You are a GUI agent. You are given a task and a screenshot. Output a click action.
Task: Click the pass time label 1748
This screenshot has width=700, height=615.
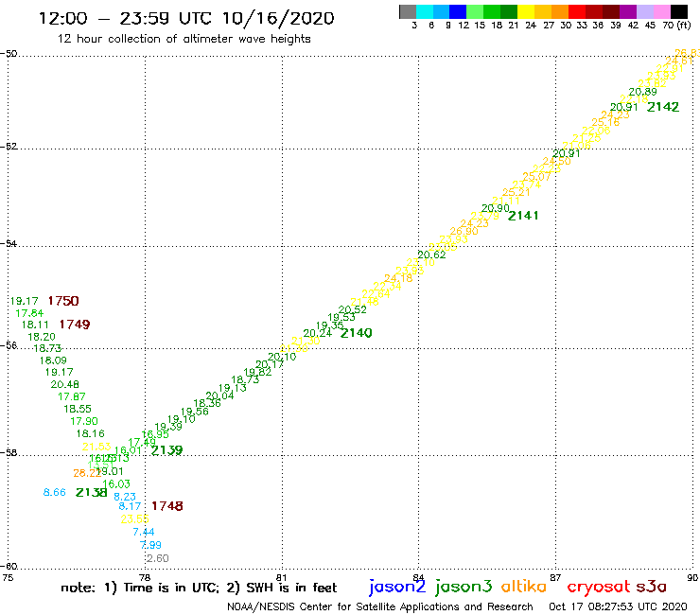click(x=167, y=506)
